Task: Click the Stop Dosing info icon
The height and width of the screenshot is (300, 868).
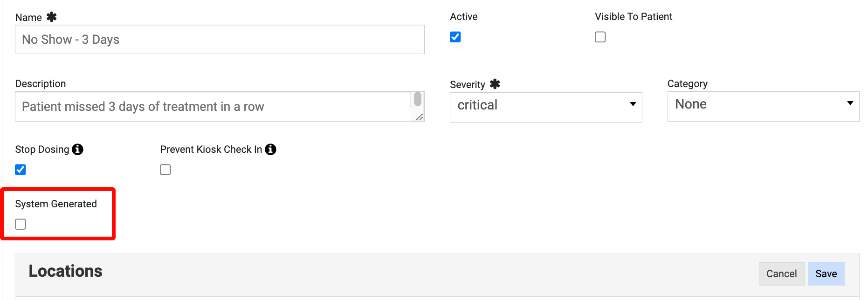Action: tap(78, 150)
